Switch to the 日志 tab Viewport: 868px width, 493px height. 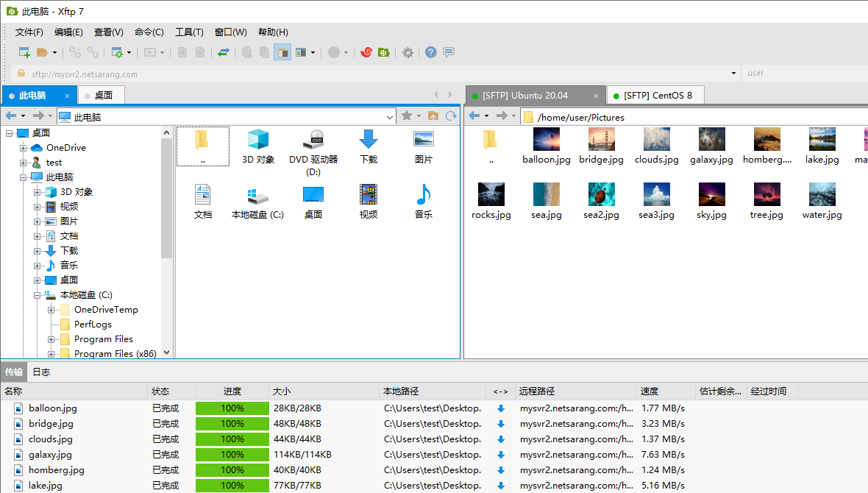41,372
